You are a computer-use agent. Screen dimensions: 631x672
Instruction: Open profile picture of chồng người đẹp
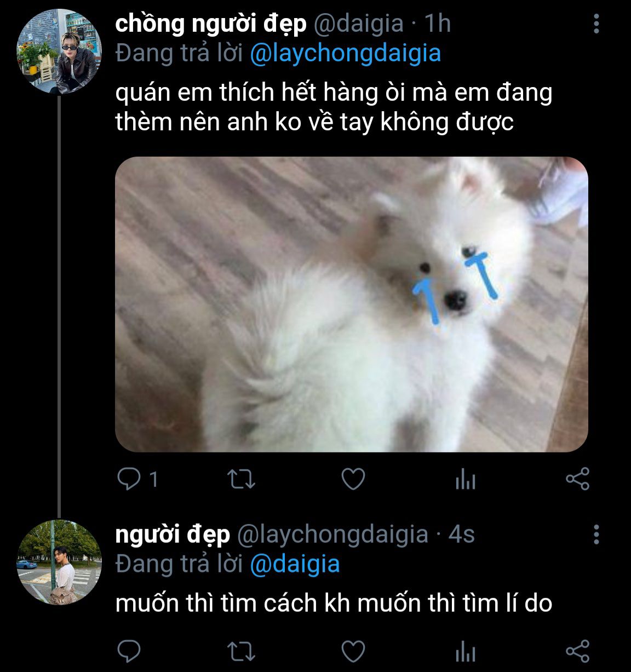click(59, 51)
